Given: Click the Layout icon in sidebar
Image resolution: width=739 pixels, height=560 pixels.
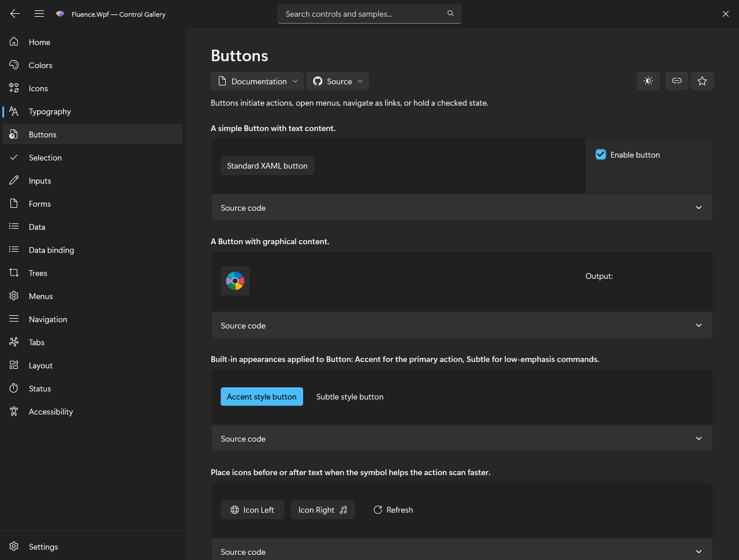Looking at the screenshot, I should 14,365.
